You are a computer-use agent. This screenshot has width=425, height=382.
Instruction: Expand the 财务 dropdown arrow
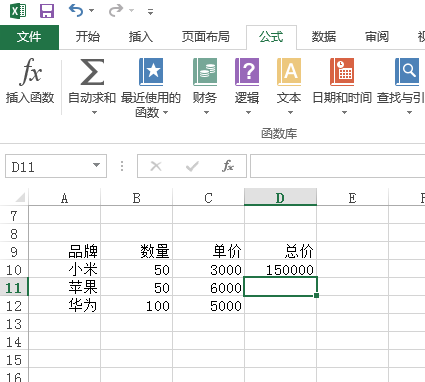206,113
